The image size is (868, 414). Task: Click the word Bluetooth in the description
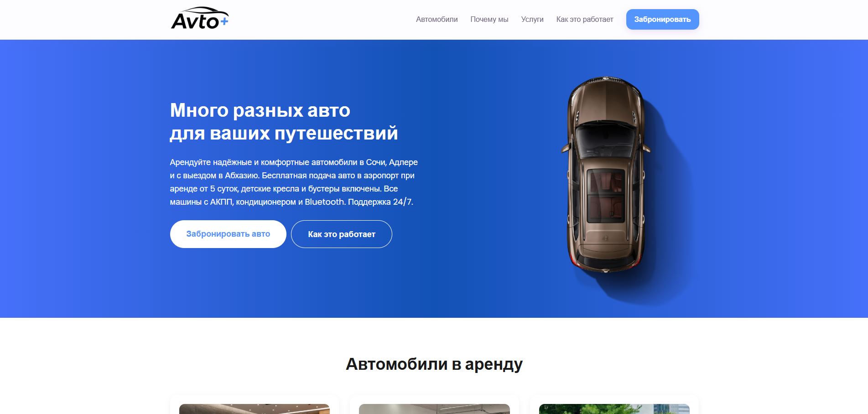(x=324, y=202)
